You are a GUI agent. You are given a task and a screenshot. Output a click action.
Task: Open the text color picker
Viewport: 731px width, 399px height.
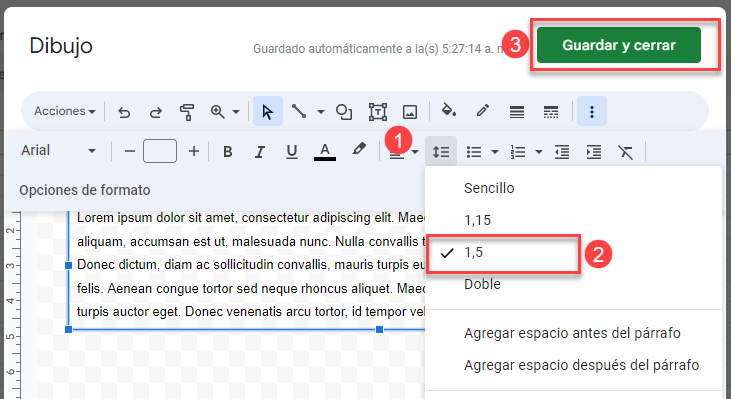[325, 151]
